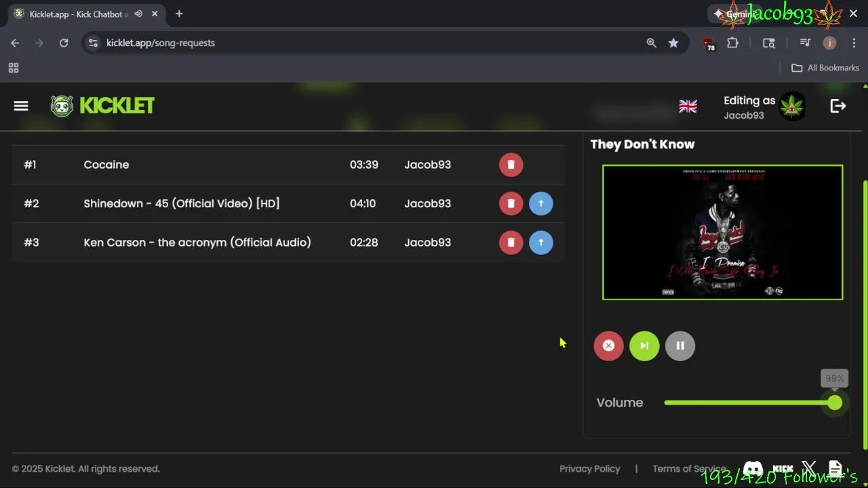
Task: Click the Jacob93 cannabis avatar
Action: pyautogui.click(x=792, y=106)
